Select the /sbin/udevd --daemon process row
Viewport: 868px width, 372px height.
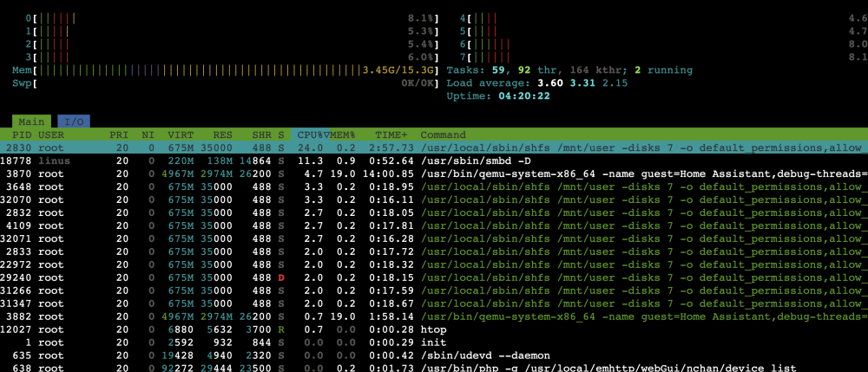point(434,356)
